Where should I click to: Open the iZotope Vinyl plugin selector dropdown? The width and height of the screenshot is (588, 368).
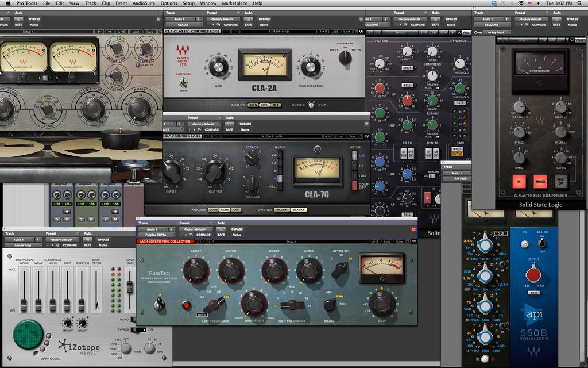click(22, 245)
